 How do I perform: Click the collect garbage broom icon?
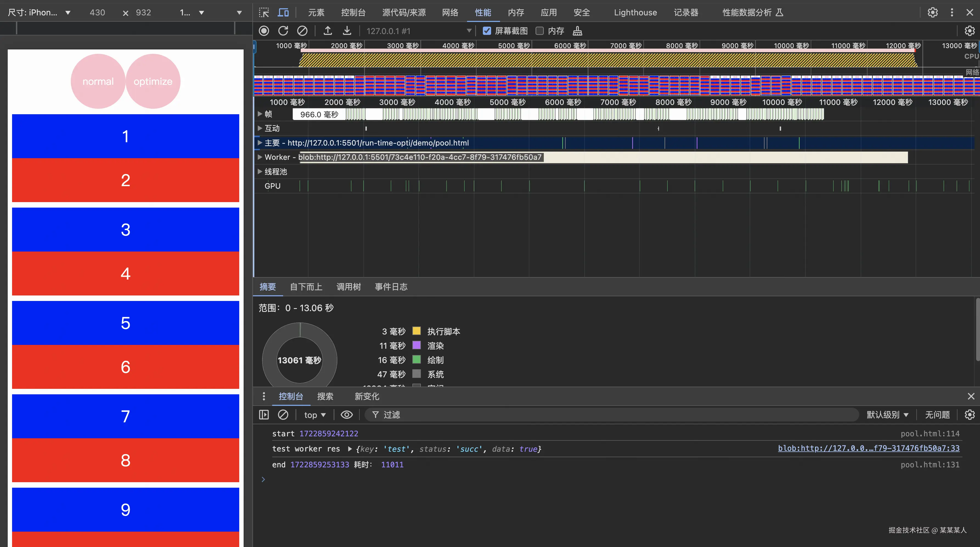tap(577, 31)
